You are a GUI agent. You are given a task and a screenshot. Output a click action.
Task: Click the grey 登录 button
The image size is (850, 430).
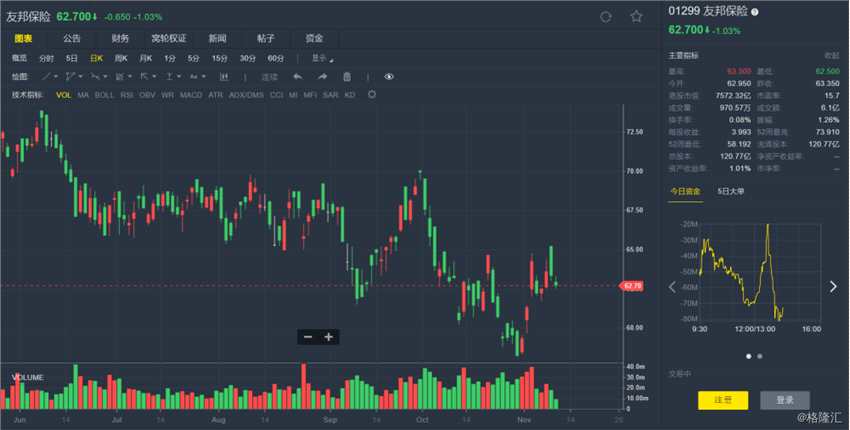coord(785,400)
